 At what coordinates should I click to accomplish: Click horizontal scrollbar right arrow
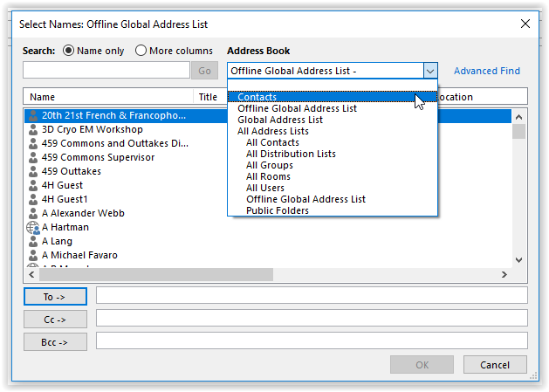[x=504, y=274]
